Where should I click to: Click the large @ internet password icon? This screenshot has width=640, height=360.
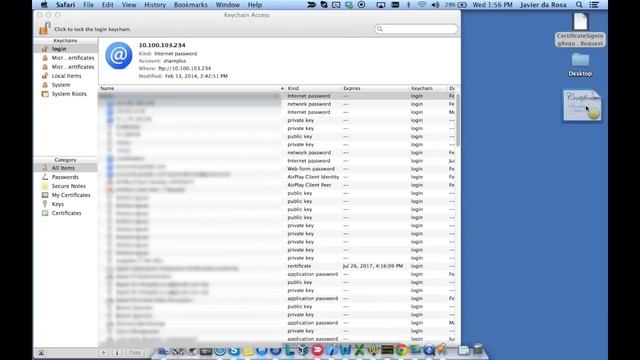click(x=118, y=56)
